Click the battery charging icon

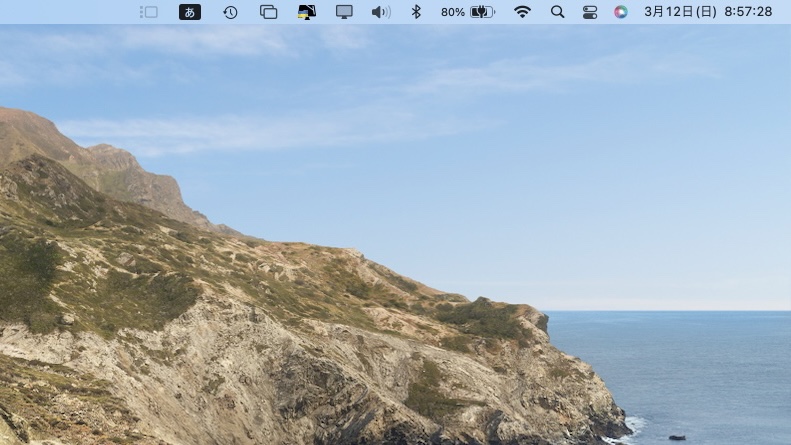[x=483, y=12]
